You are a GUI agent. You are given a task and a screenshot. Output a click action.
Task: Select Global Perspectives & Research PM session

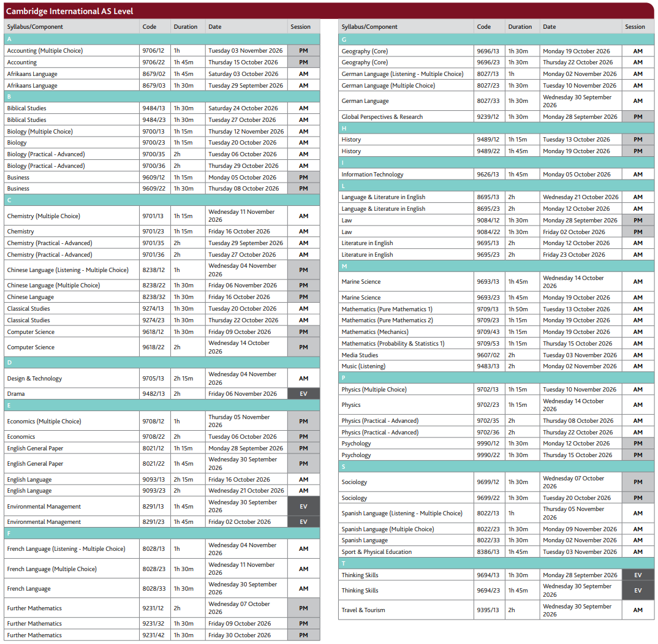(638, 116)
